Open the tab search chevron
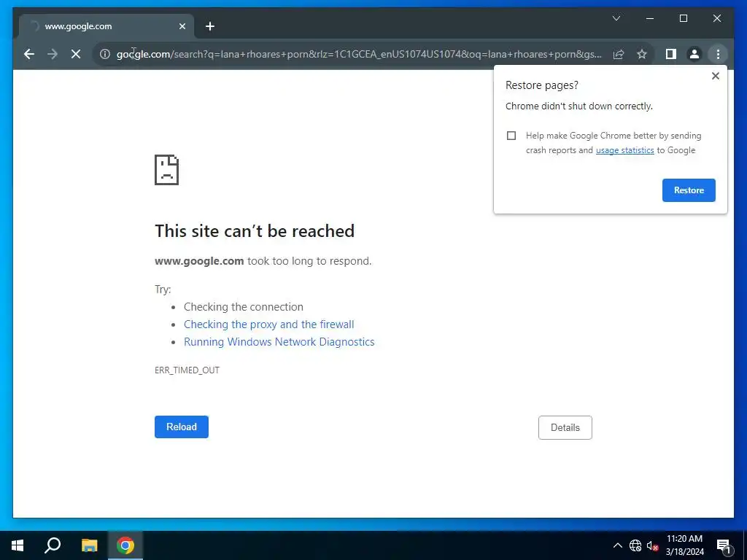Screen dimensions: 747x560 616,18
